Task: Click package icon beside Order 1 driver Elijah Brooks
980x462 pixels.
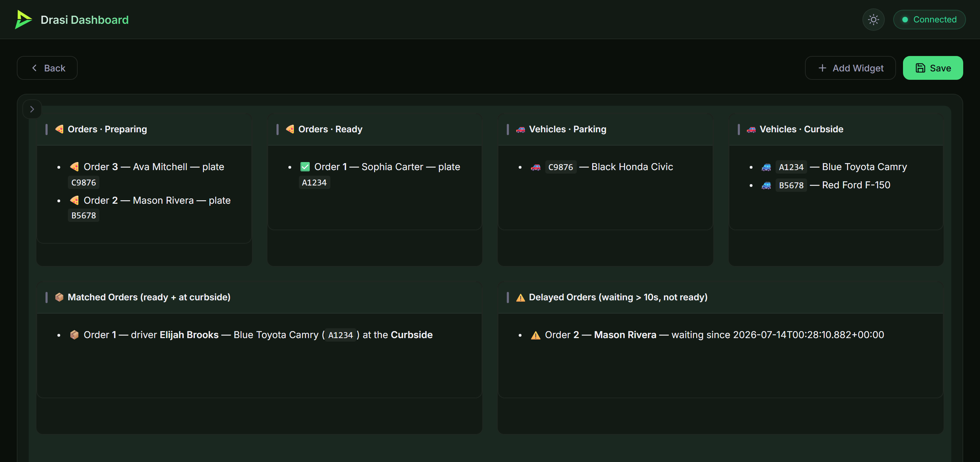Action: coord(74,335)
